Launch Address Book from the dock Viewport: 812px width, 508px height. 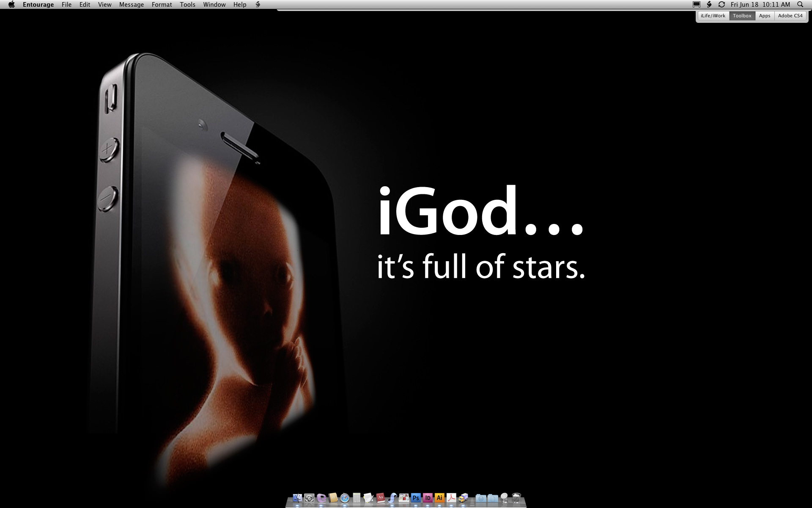333,498
